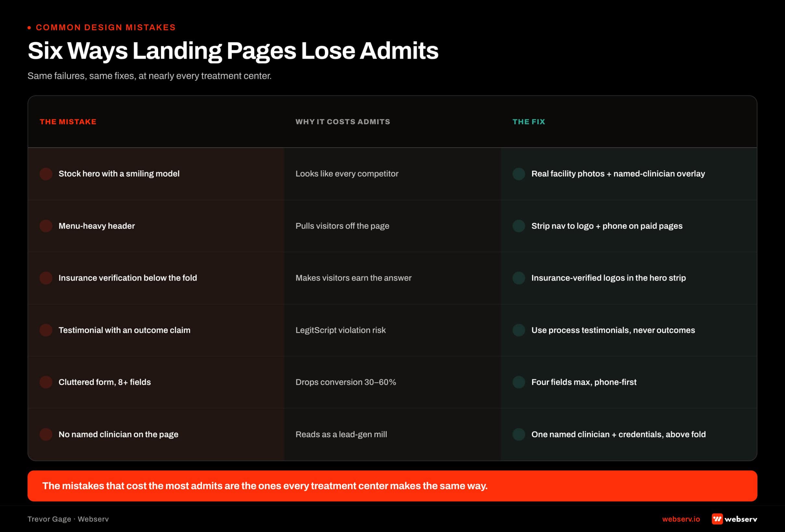Click the webserv logo icon

pos(717,519)
